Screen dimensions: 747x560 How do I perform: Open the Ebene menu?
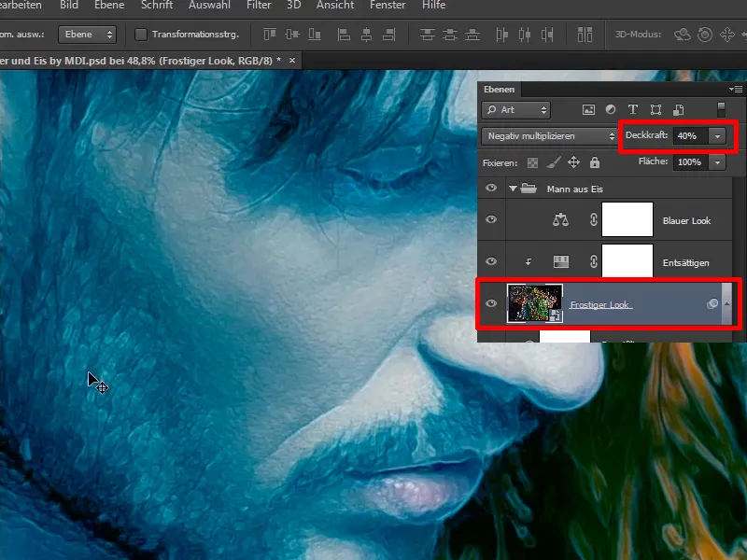[109, 6]
